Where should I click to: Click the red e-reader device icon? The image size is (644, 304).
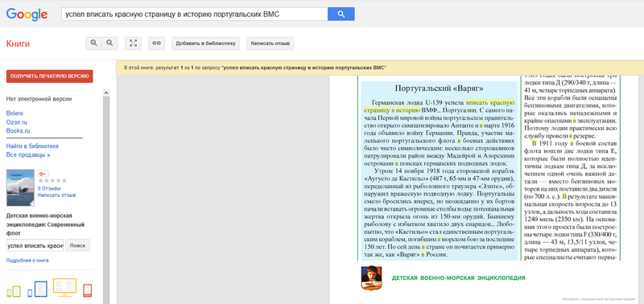(88, 290)
